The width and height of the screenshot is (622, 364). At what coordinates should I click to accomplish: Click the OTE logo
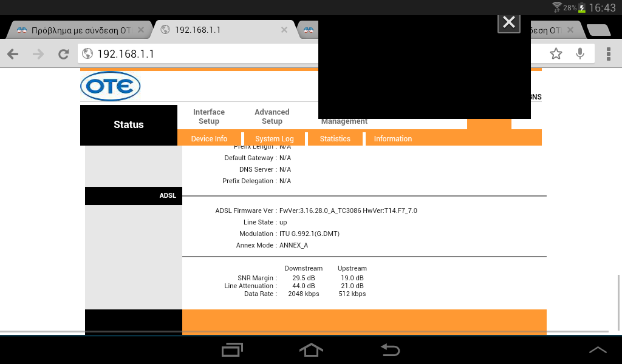[x=111, y=86]
